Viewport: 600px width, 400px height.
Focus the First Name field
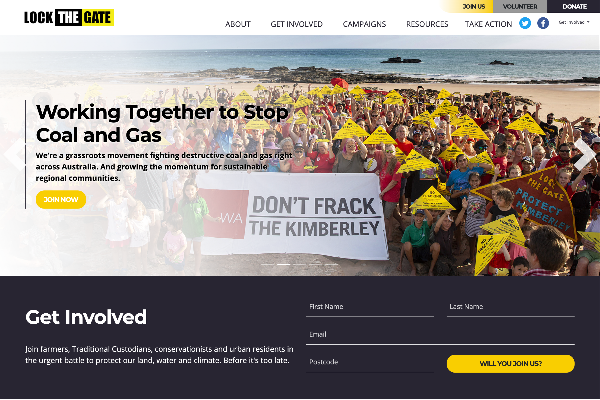(370, 307)
